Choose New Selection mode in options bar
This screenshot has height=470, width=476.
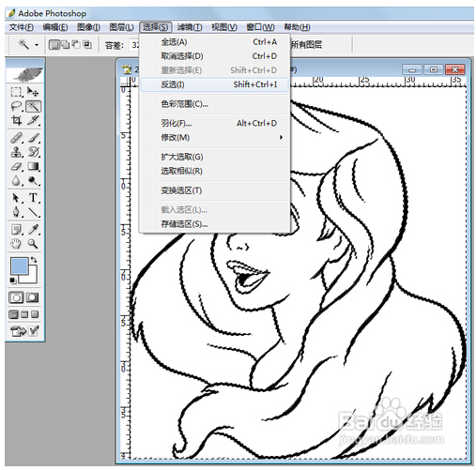point(54,45)
